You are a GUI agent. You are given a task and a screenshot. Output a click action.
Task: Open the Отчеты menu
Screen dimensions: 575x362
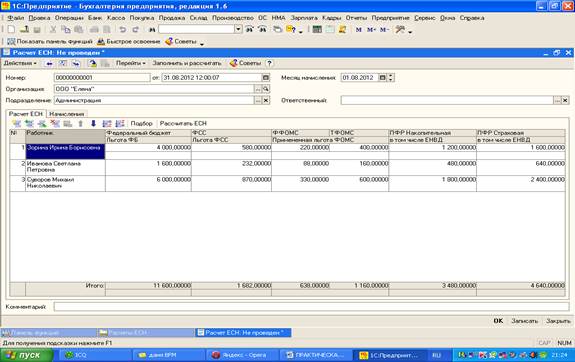coord(356,18)
